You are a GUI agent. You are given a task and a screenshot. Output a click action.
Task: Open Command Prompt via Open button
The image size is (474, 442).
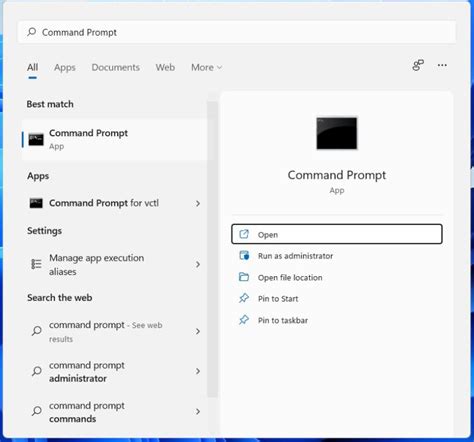(x=337, y=234)
